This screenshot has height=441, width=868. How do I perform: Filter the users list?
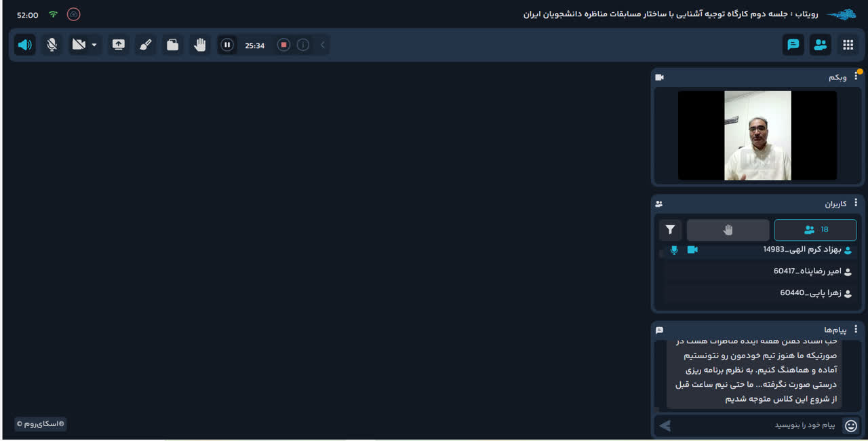670,230
